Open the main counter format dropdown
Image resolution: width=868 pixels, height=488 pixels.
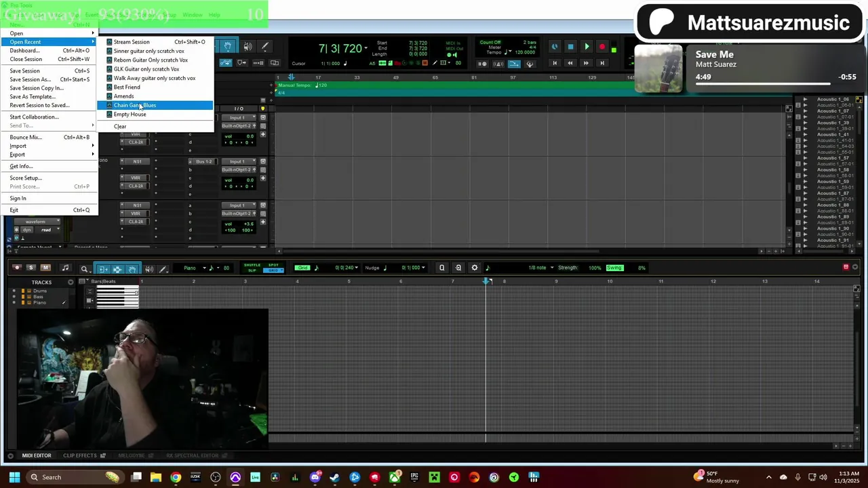click(x=366, y=48)
